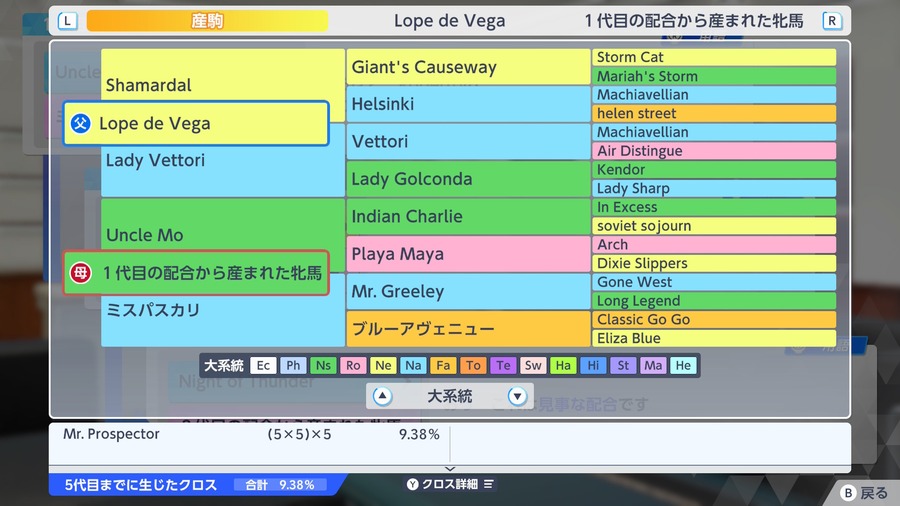900x506 pixels.
Task: Click soviet sojourn ancestor entry
Action: pyautogui.click(x=714, y=226)
